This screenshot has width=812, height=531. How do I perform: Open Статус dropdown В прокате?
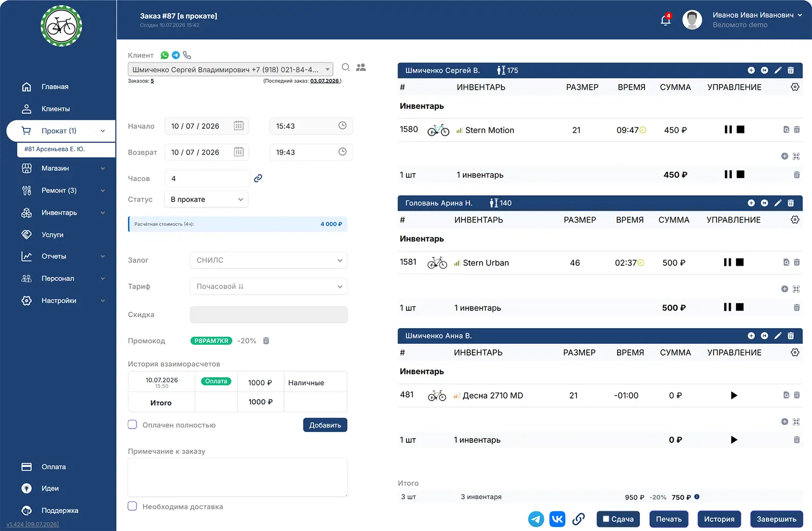point(207,199)
